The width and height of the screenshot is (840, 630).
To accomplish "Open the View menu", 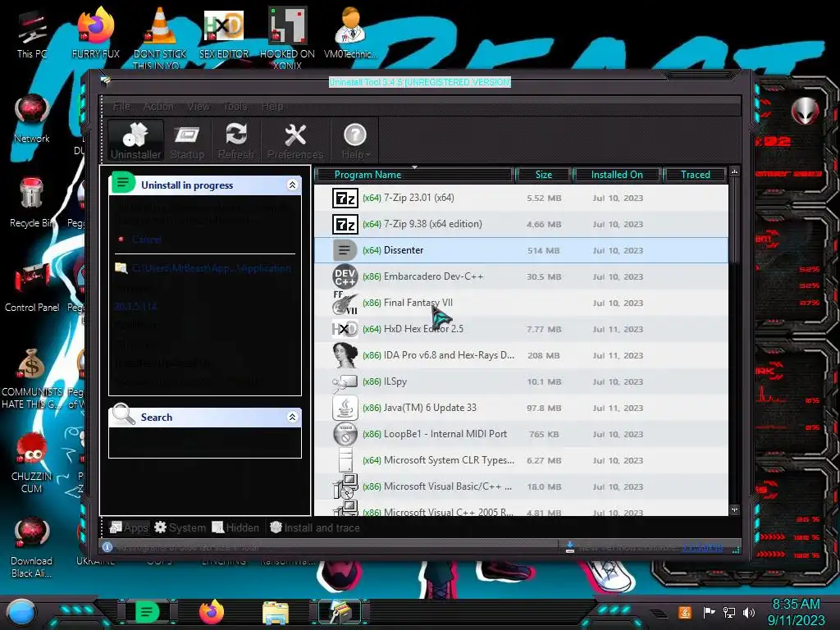I will point(199,106).
